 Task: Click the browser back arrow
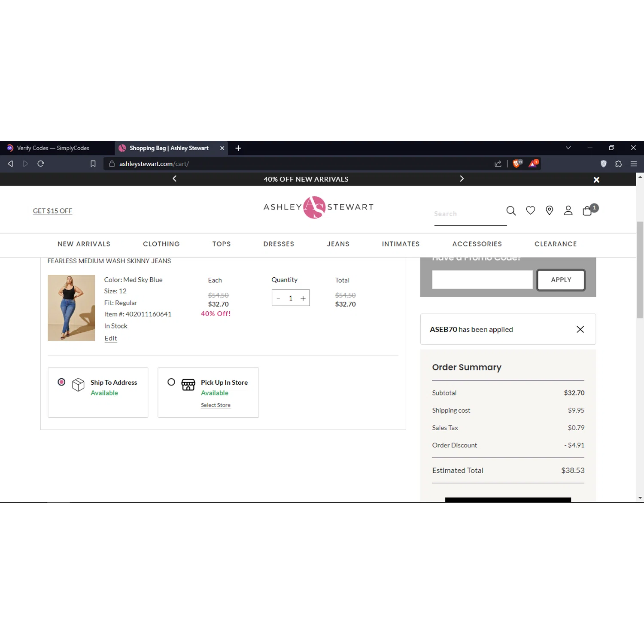pos(11,164)
